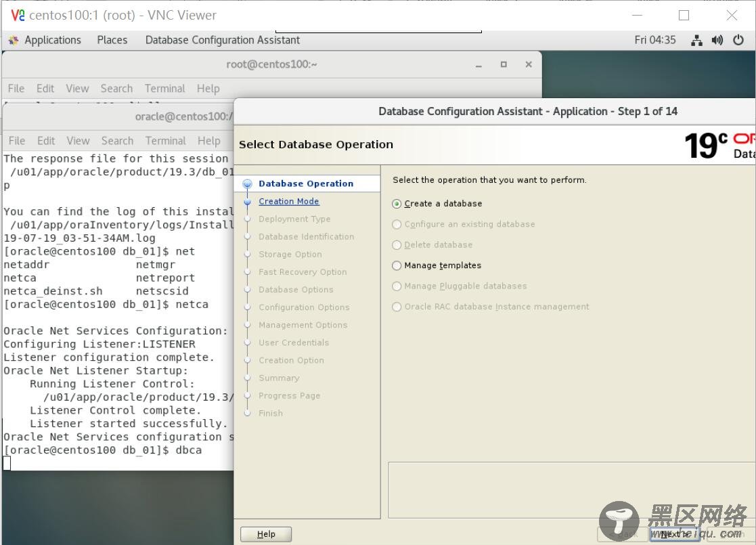Click Progress Page step
Image resolution: width=756 pixels, height=545 pixels.
(x=289, y=396)
